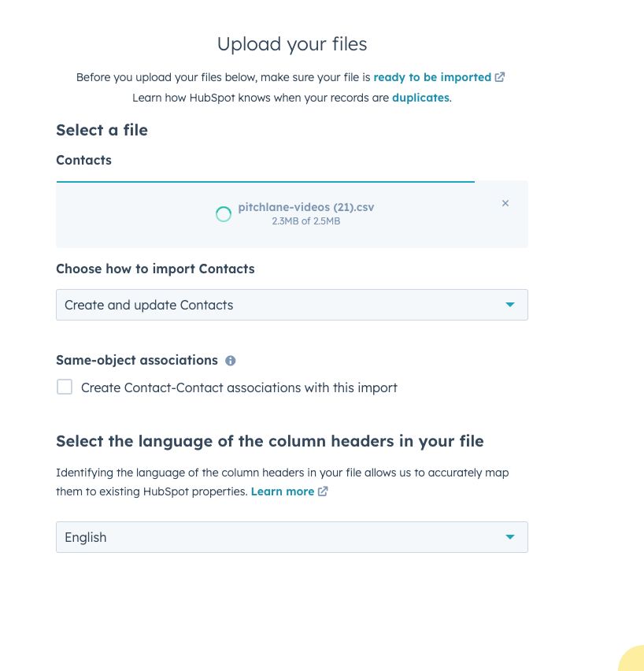This screenshot has width=644, height=671.
Task: Click the Same-object associations info icon
Action: (x=231, y=361)
